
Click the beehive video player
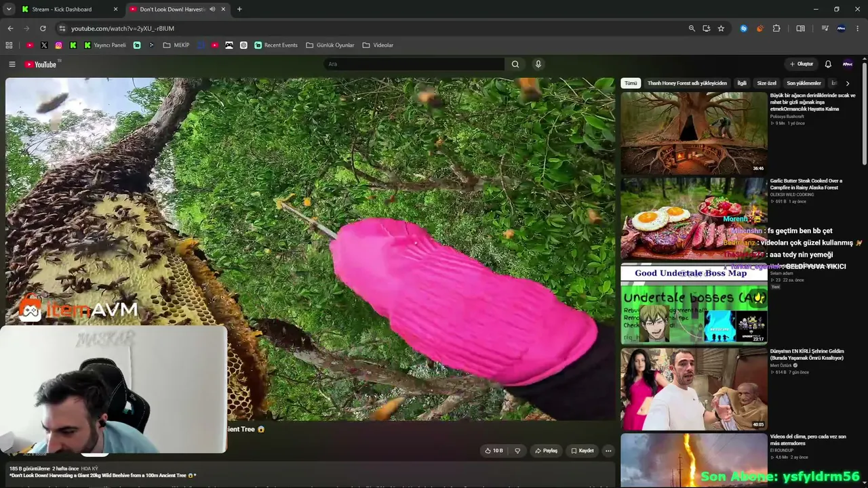(310, 249)
